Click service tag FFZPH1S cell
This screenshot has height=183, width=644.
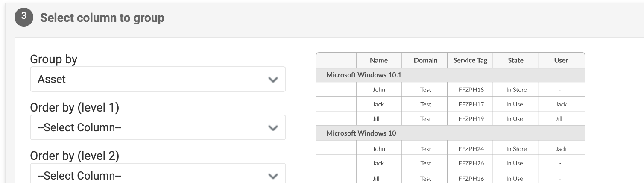(x=471, y=90)
